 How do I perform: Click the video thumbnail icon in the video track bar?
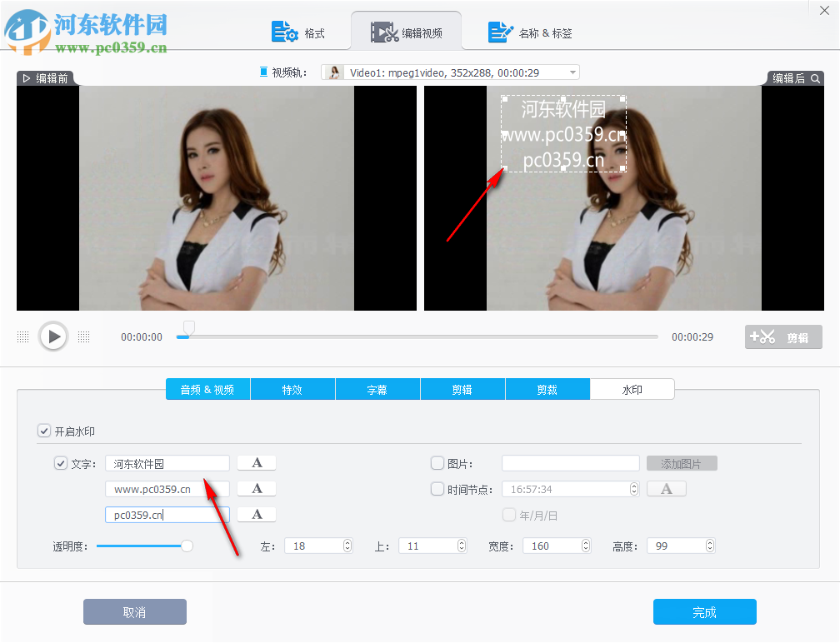332,72
